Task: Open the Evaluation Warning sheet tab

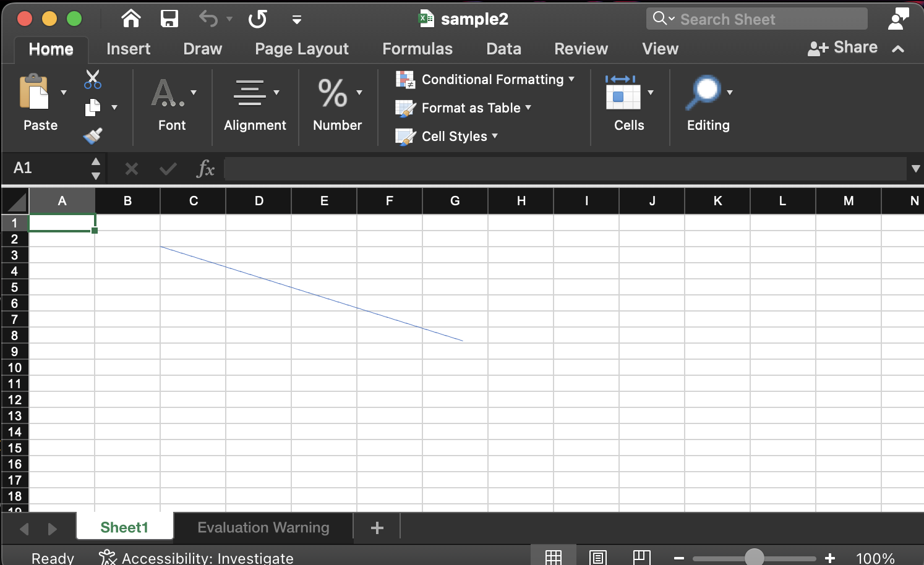Action: pyautogui.click(x=263, y=527)
